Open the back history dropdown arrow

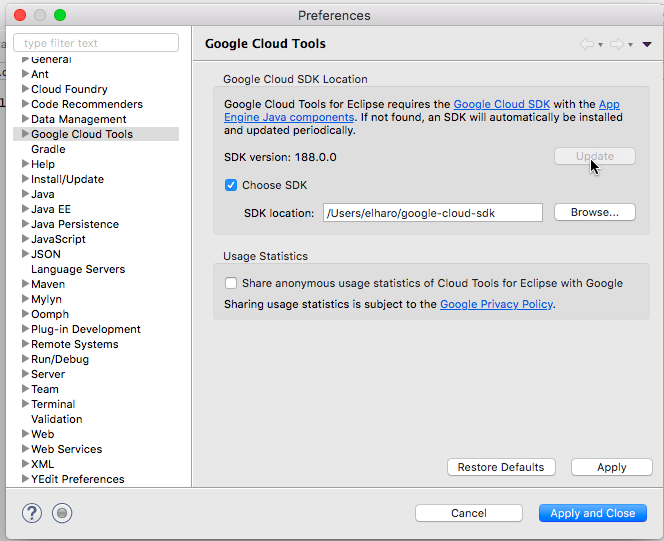point(600,45)
